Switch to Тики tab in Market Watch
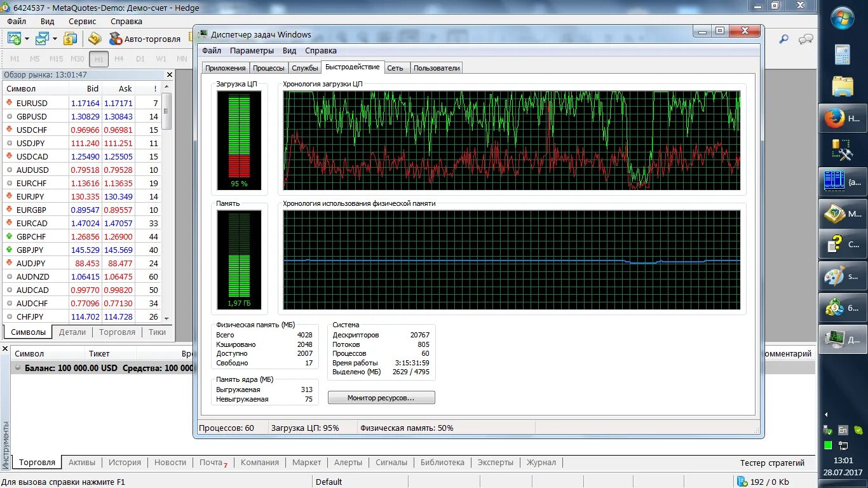 tap(157, 332)
